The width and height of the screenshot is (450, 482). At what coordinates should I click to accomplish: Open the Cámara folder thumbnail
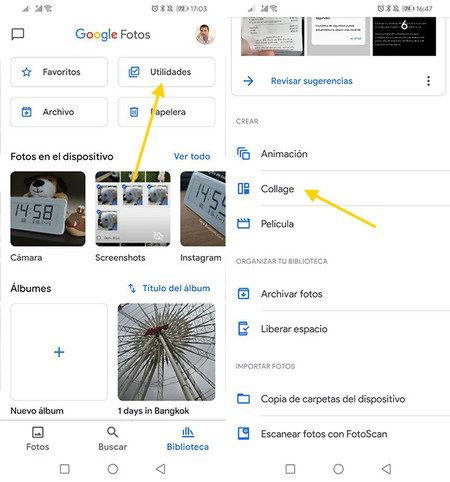pos(48,209)
